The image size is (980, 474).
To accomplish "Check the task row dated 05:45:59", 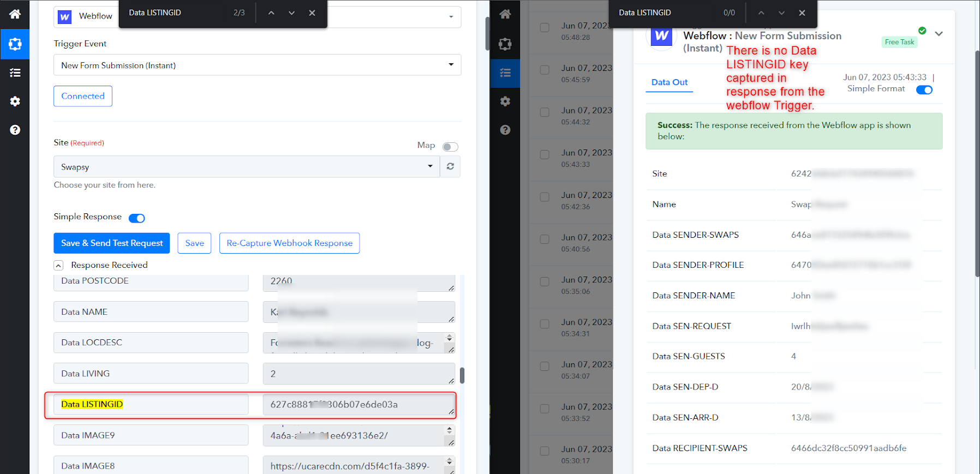I will click(x=545, y=70).
